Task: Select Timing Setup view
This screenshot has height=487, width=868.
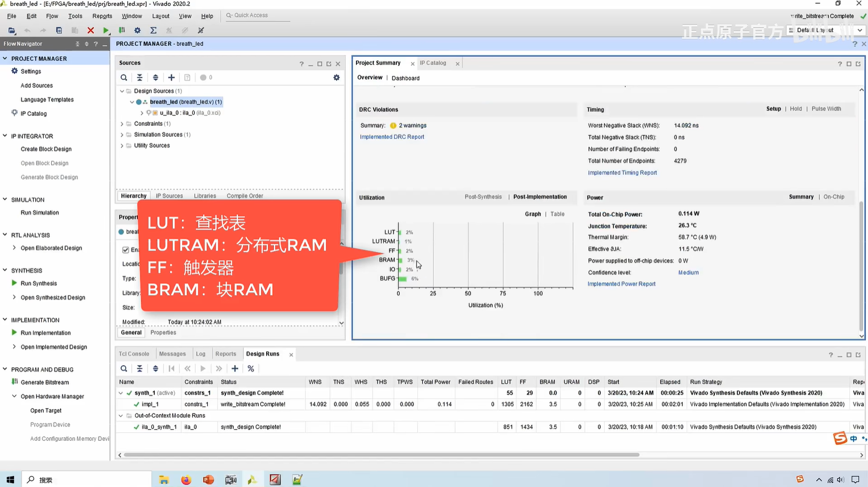Action: (773, 109)
